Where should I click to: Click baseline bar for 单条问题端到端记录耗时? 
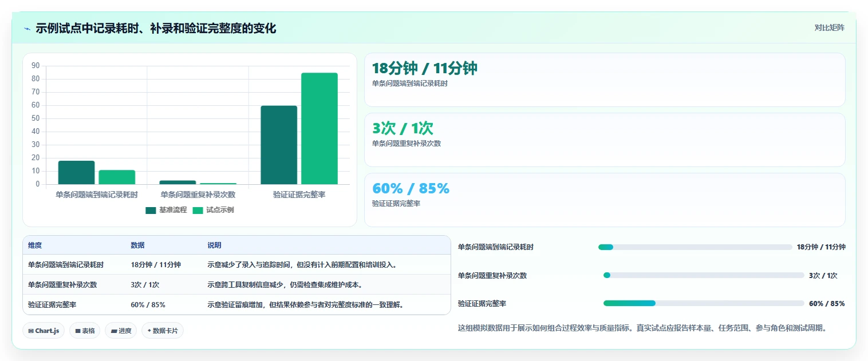pos(76,173)
